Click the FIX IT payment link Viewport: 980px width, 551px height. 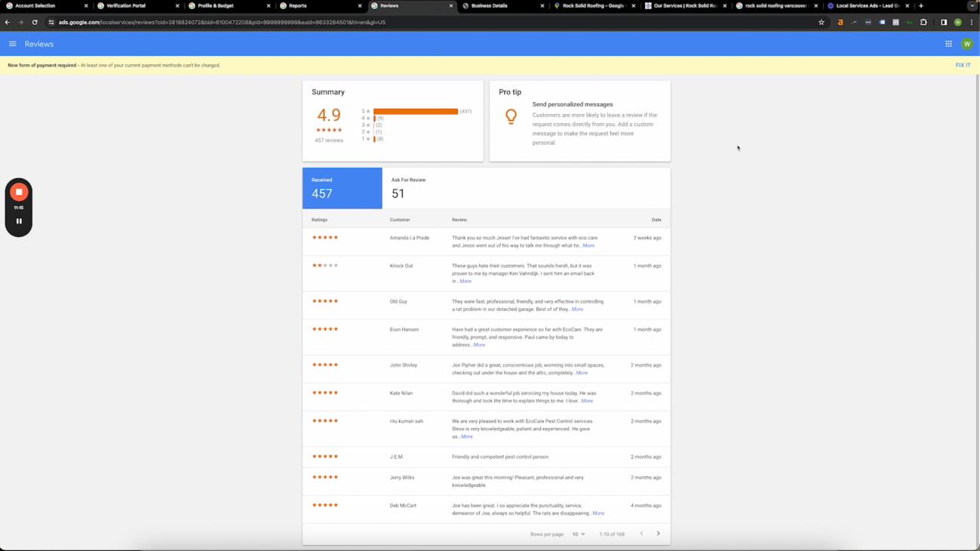click(963, 66)
